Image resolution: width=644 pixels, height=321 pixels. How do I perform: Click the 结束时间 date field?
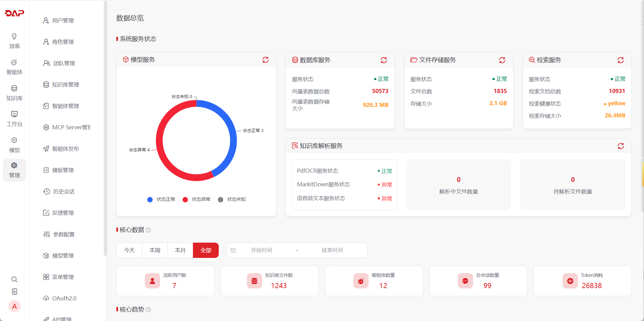(332, 250)
